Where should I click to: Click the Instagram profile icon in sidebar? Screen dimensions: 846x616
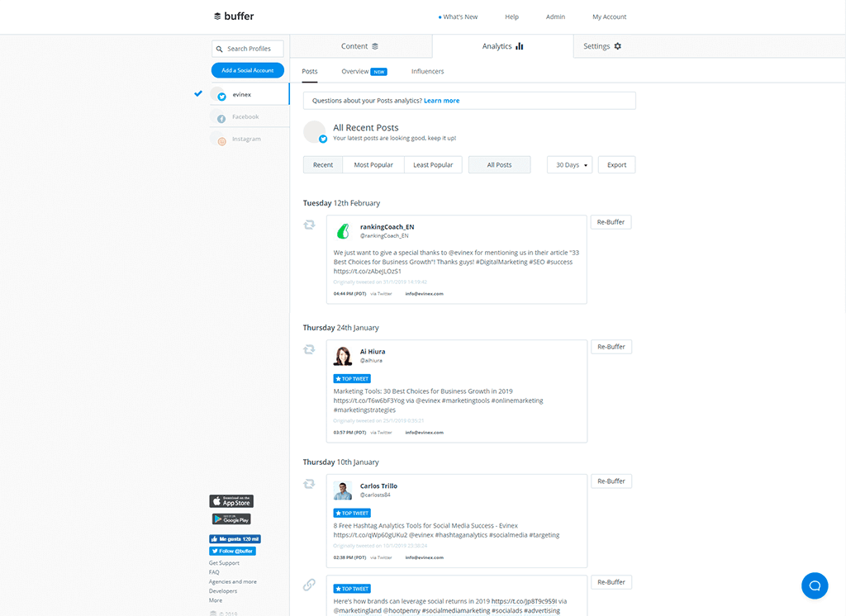coord(218,140)
